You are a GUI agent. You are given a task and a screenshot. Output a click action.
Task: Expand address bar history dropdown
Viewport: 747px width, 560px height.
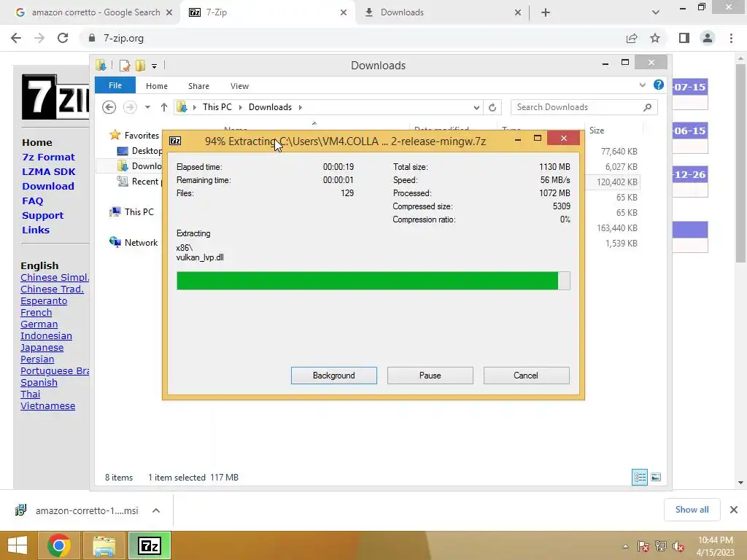click(x=476, y=108)
